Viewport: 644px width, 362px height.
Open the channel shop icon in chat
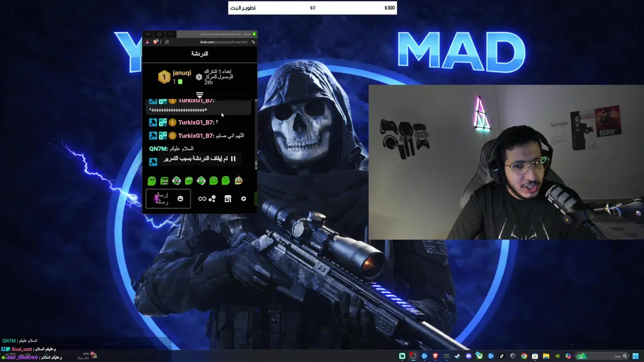228,199
